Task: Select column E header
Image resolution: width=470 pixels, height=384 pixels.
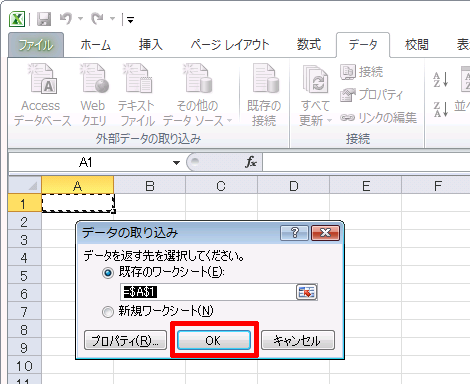Action: coord(366,185)
